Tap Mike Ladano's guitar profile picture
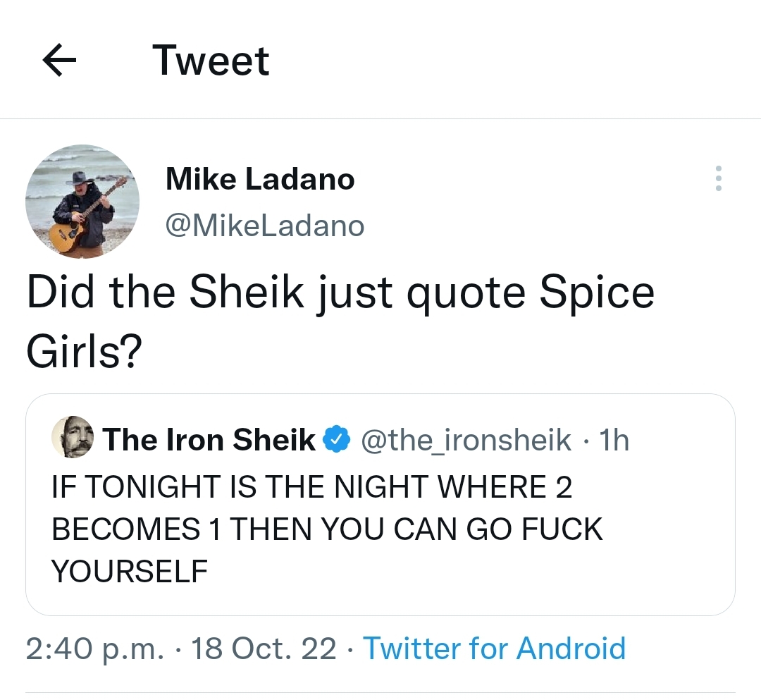Viewport: 761px width, 700px height. click(x=82, y=202)
